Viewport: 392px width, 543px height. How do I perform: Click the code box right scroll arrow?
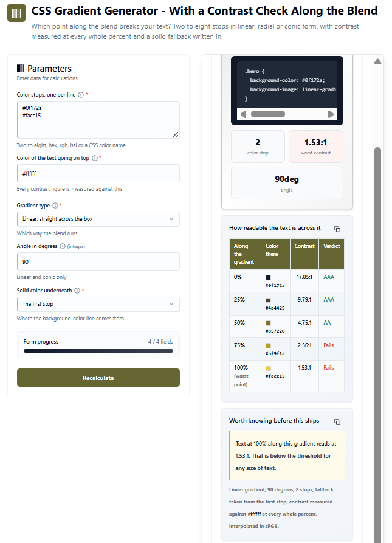pyautogui.click(x=331, y=114)
